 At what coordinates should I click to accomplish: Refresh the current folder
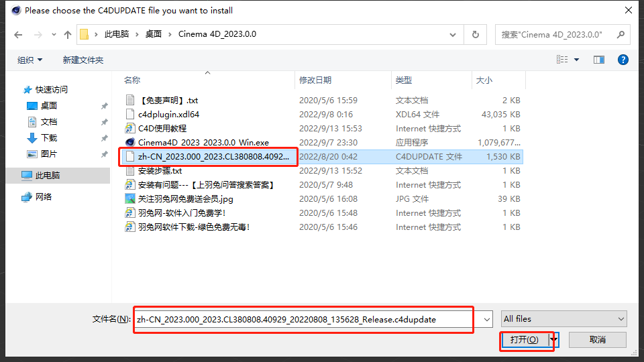(475, 35)
